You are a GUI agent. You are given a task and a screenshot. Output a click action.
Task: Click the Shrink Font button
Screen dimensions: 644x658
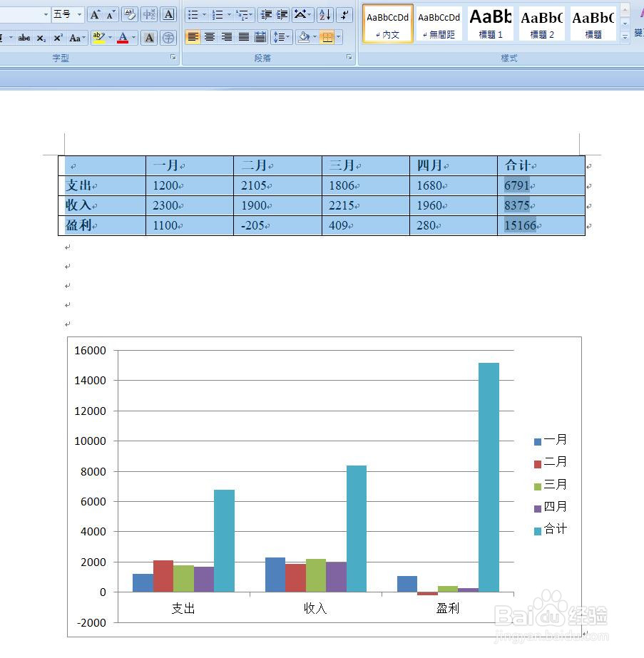tap(111, 15)
